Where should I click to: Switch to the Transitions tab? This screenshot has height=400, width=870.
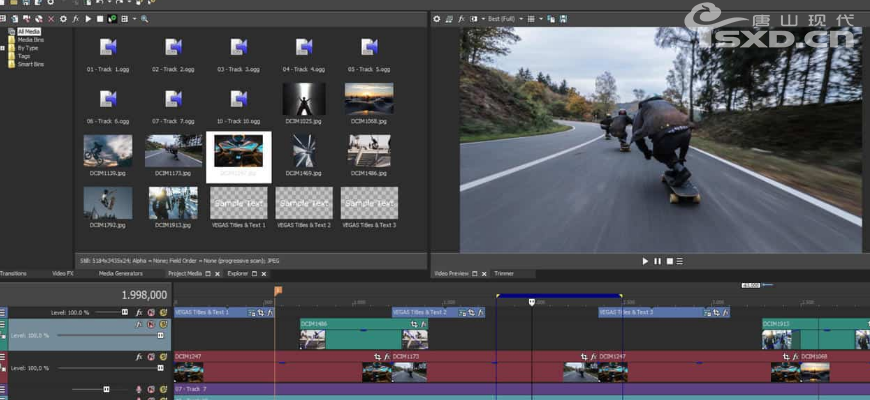click(13, 274)
